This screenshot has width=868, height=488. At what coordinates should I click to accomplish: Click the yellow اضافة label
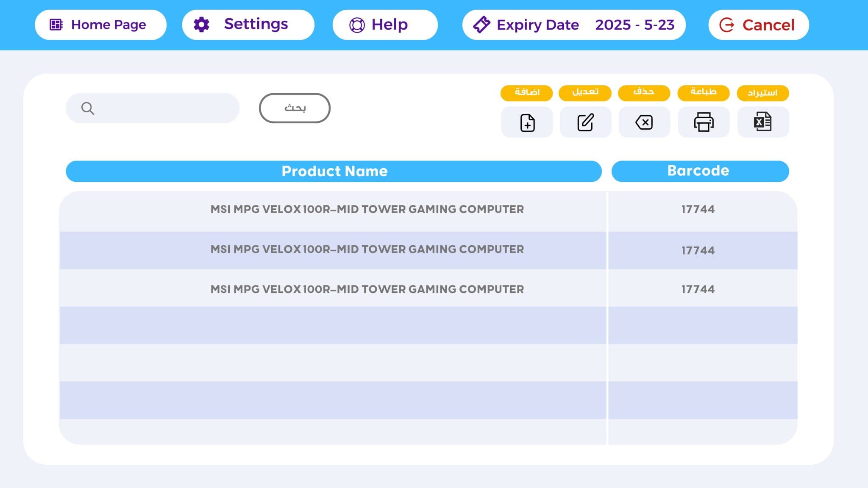526,92
